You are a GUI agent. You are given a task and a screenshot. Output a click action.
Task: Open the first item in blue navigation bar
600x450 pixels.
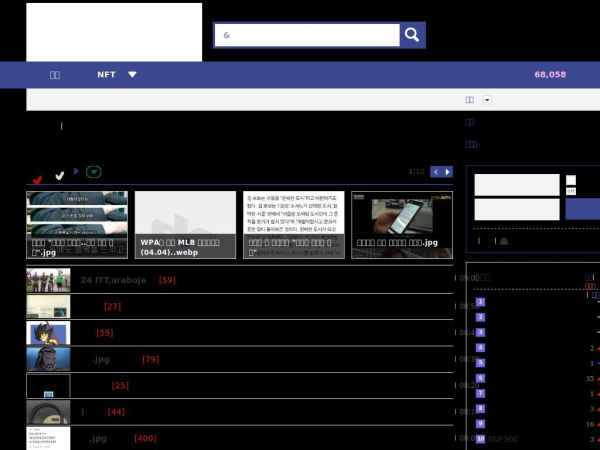point(55,75)
